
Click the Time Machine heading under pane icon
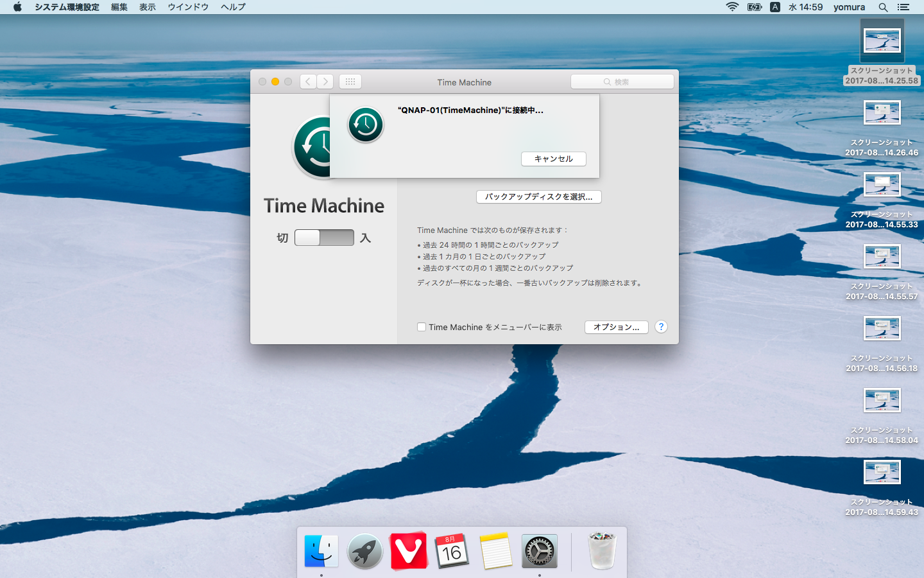[x=324, y=206]
